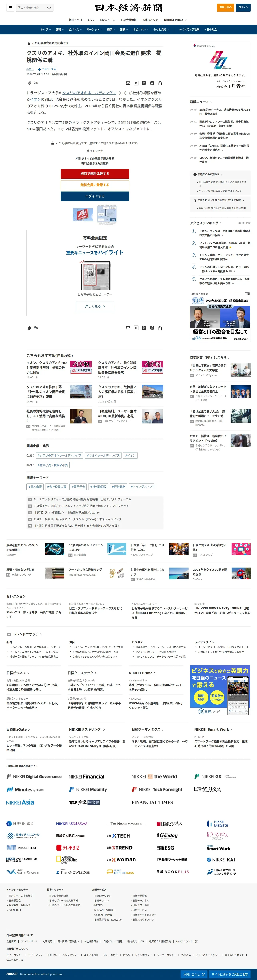Click the NIKKEI logo in the footer bar
Viewport: 257px width, 980px height.
[12, 974]
